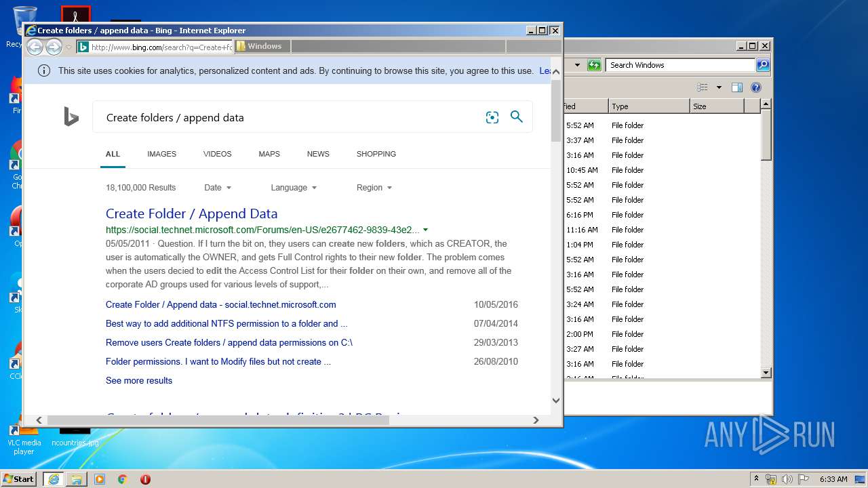Click the IE horizontal scrollbar right arrow

tap(536, 420)
